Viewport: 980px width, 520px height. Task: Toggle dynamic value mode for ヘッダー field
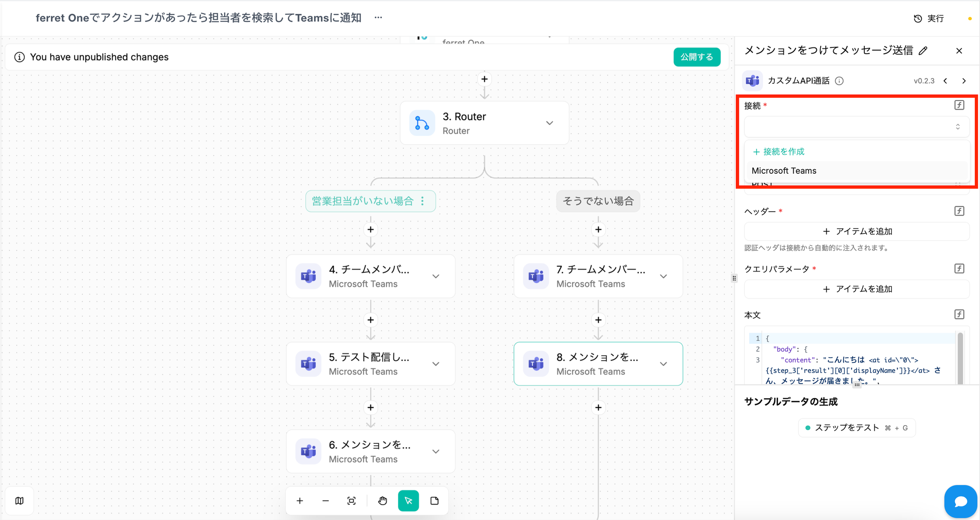(959, 211)
